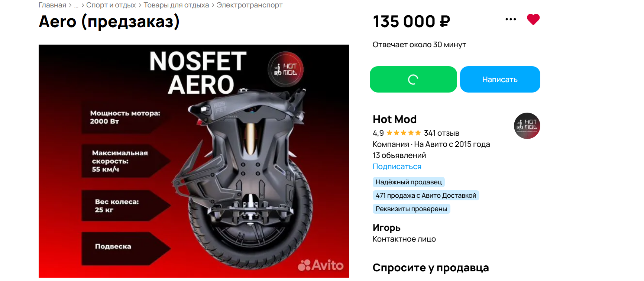
Task: Click 471 продажа с Авито Доставкой badge
Action: tap(426, 196)
